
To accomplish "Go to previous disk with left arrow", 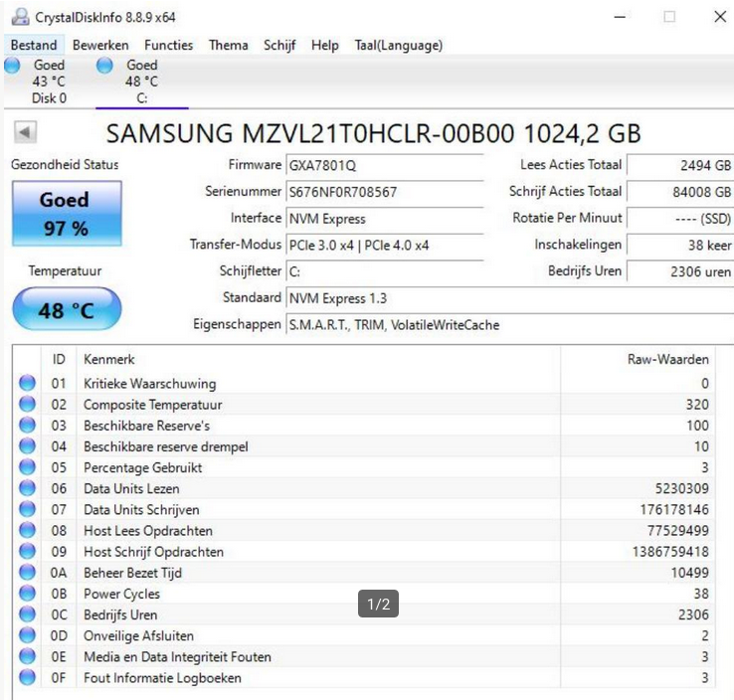I will click(25, 132).
